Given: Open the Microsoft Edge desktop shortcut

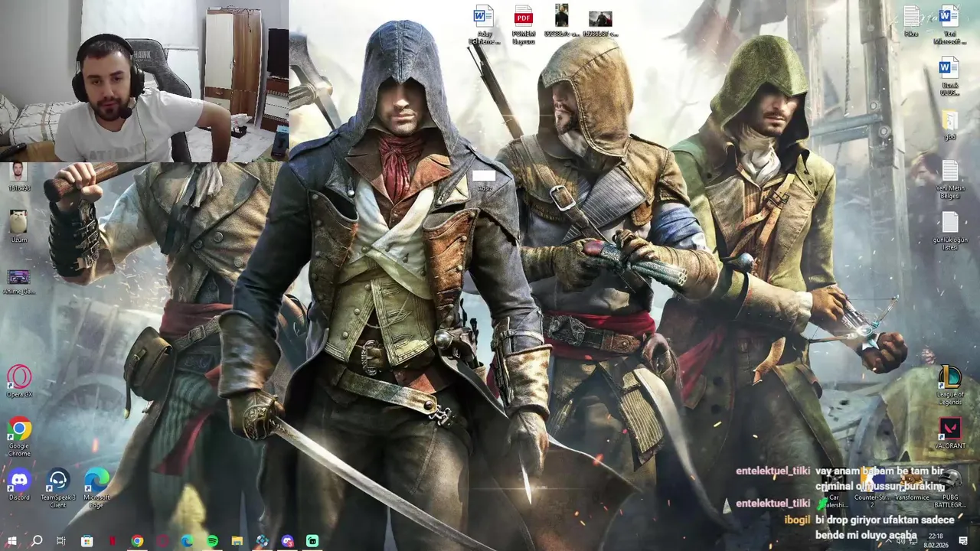Looking at the screenshot, I should [x=96, y=488].
